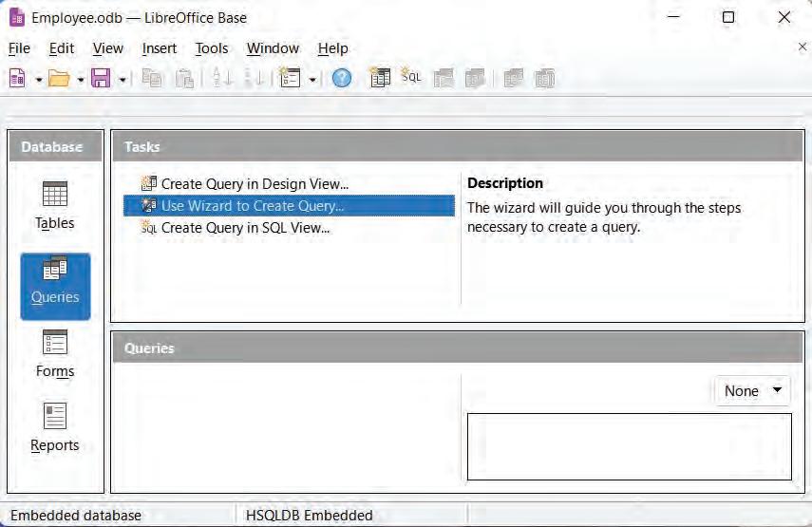Click 'HSQLDB Embedded' in the status bar
Viewport: 812px width, 527px height.
310,516
